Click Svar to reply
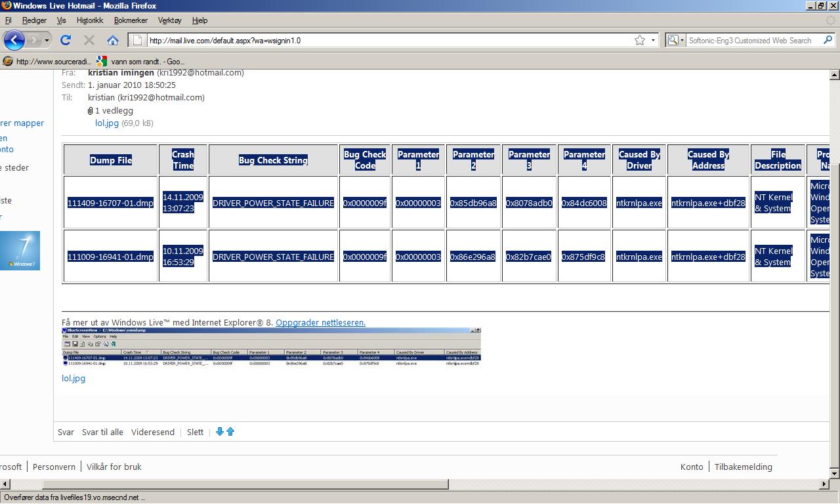This screenshot has height=504, width=840. (x=66, y=432)
